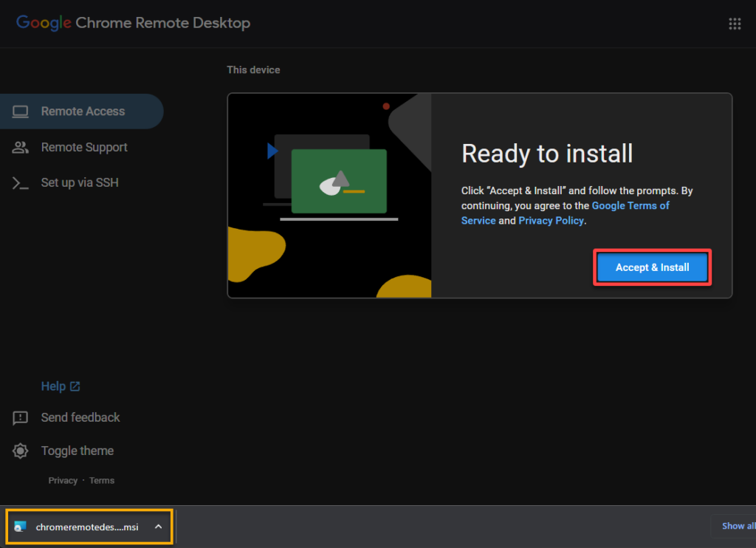Open the Chrome Remote Desktop header menu grid
This screenshot has height=548, width=756.
(735, 23)
